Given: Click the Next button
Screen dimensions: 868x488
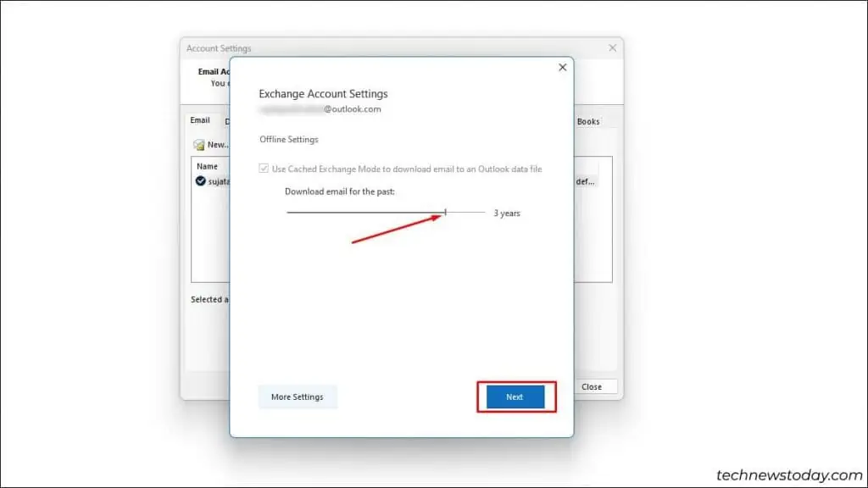Looking at the screenshot, I should point(514,396).
